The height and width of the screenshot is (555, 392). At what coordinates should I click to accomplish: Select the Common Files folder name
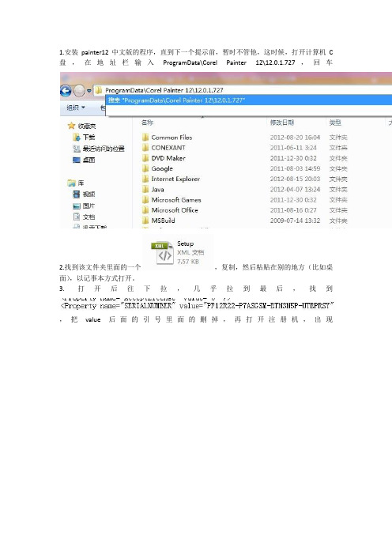pyautogui.click(x=171, y=138)
